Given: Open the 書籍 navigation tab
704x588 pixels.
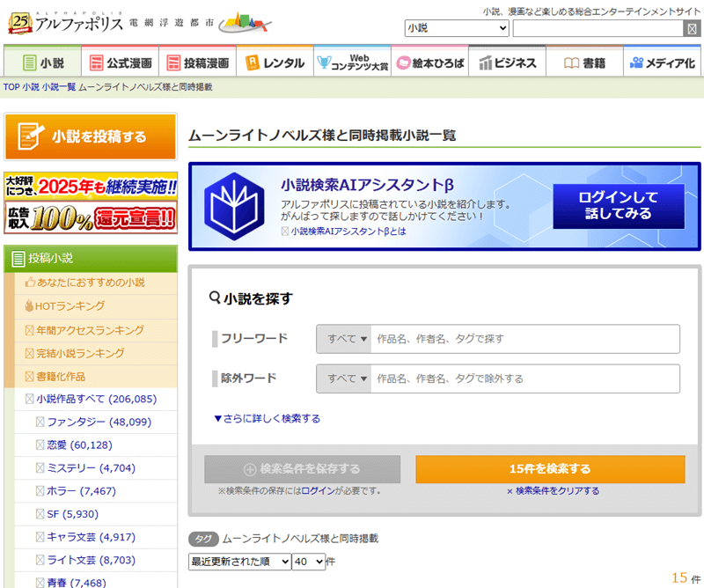Looking at the screenshot, I should pyautogui.click(x=584, y=62).
